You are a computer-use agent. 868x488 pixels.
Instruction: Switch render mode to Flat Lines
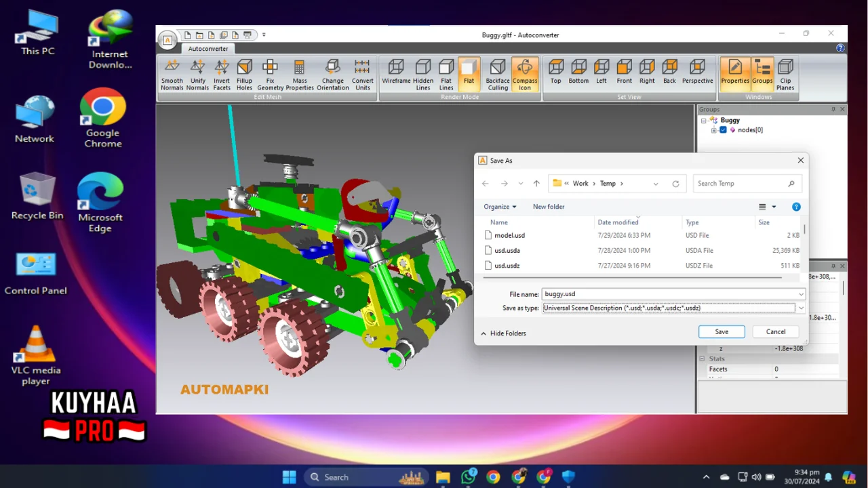(446, 75)
